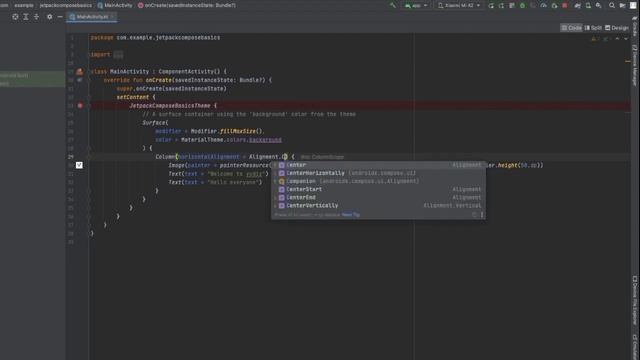The image size is (640, 360).
Task: Click the Apply Code Changes icon
Action: pyautogui.click(x=512, y=5)
